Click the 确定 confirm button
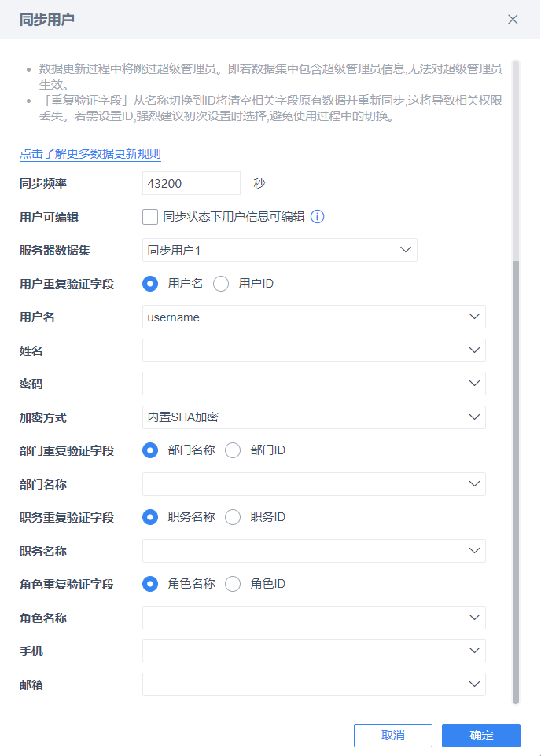 [x=481, y=736]
